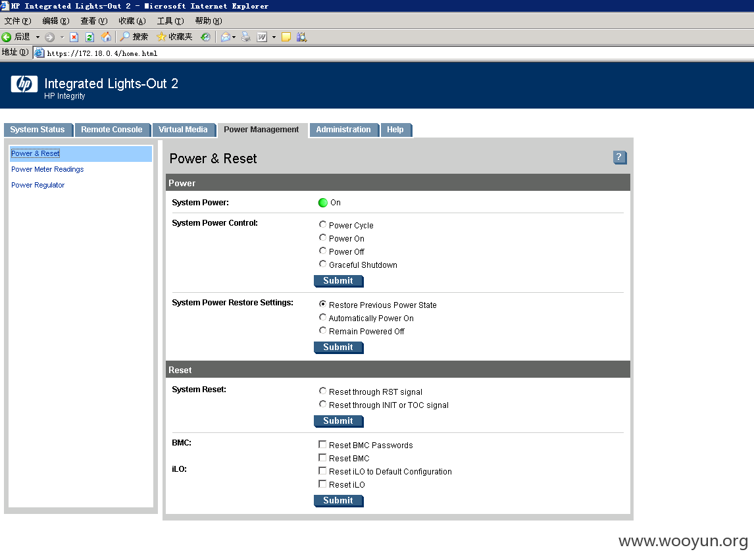Screen dimensions: 754x560
Task: Check Reset iLO to Default Configuration
Action: pos(322,471)
